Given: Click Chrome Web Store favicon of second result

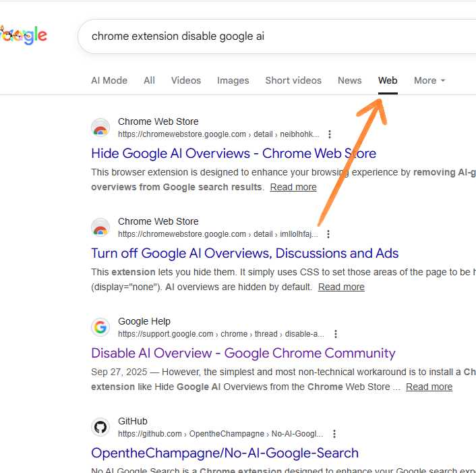Looking at the screenshot, I should [x=100, y=227].
